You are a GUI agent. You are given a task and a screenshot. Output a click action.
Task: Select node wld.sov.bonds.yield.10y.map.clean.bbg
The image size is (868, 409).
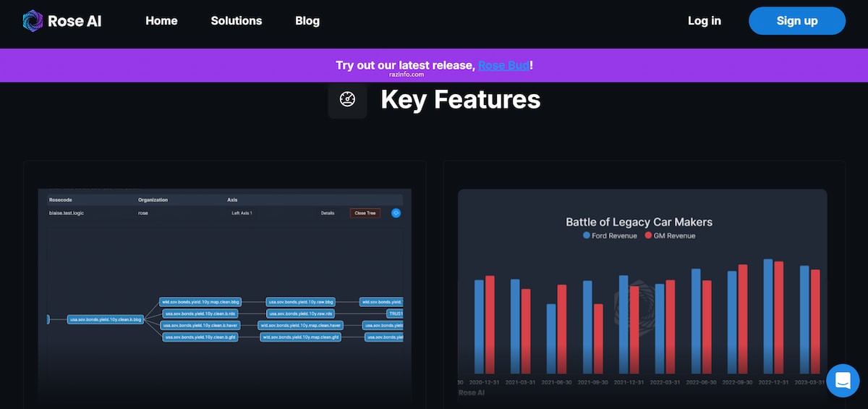coord(200,302)
